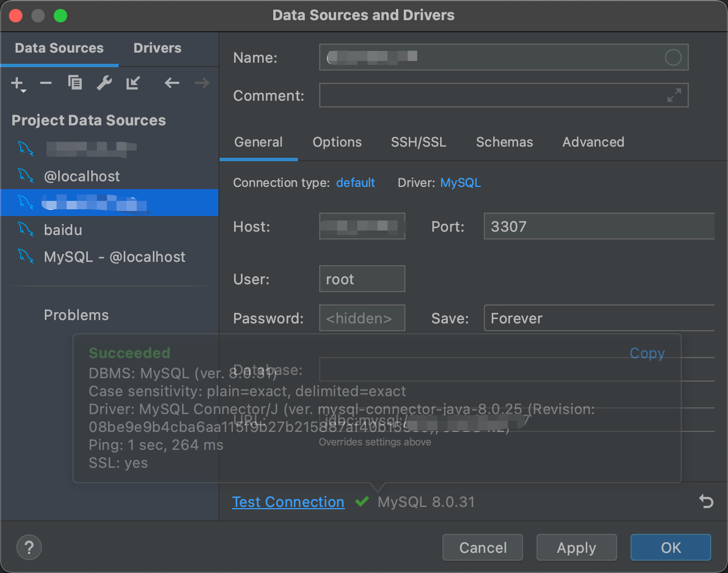Click inside the Port input field

598,226
